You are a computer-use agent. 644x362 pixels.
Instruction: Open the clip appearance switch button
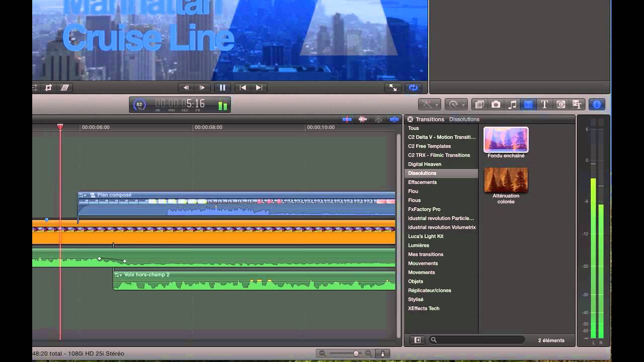[x=382, y=354]
